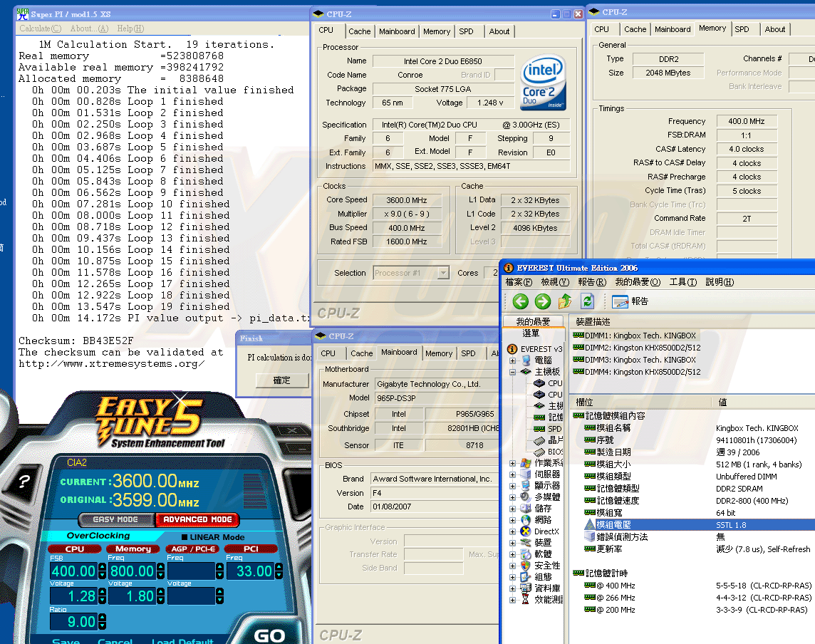Select the 作業系統 operating system tree node
The height and width of the screenshot is (644, 815).
point(541,462)
